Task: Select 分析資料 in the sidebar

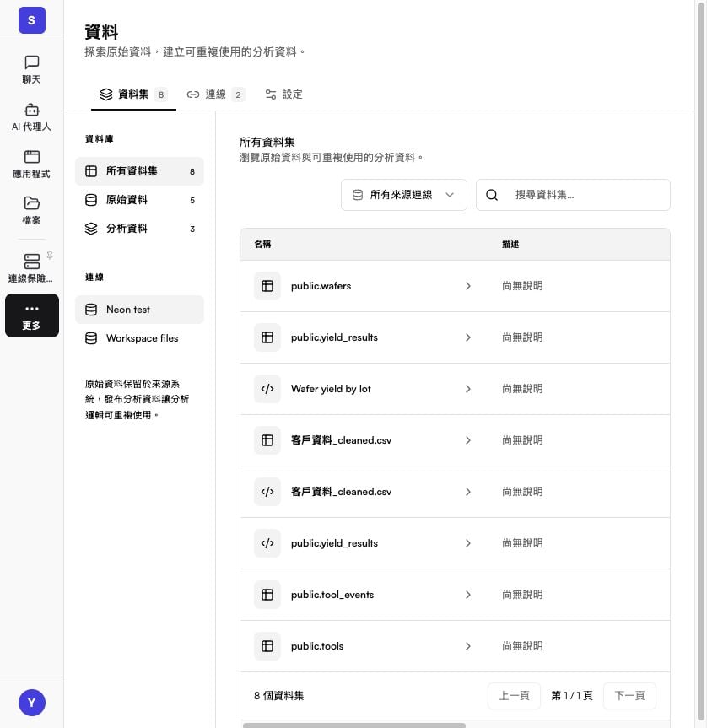Action: coord(139,229)
